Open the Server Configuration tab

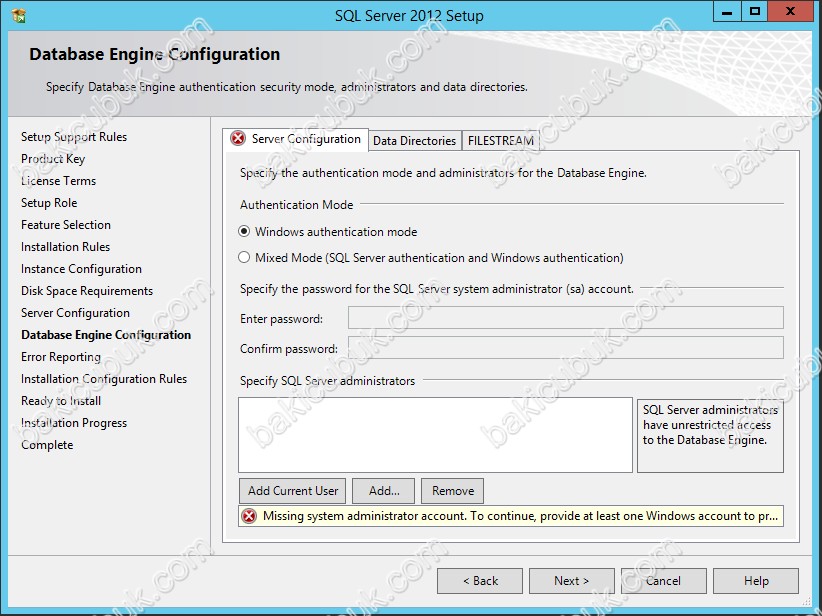[x=296, y=139]
